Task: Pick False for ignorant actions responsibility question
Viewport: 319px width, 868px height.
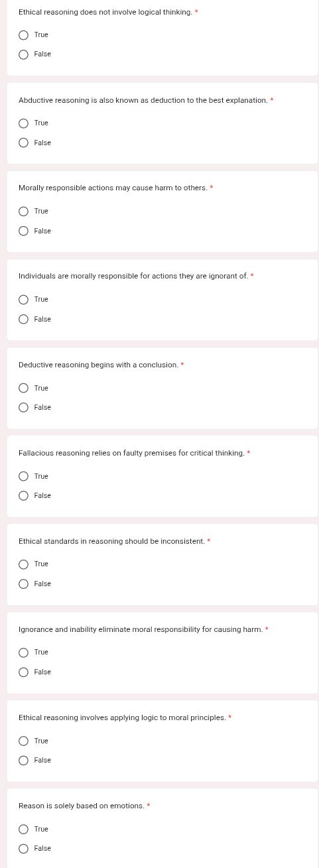Action: click(x=23, y=319)
